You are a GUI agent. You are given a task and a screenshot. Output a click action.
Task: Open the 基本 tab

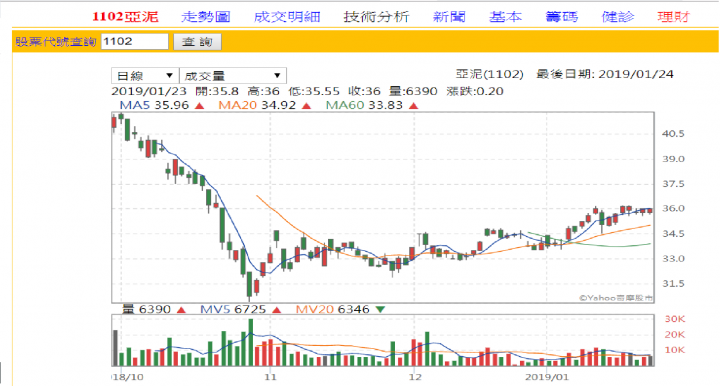(x=505, y=17)
